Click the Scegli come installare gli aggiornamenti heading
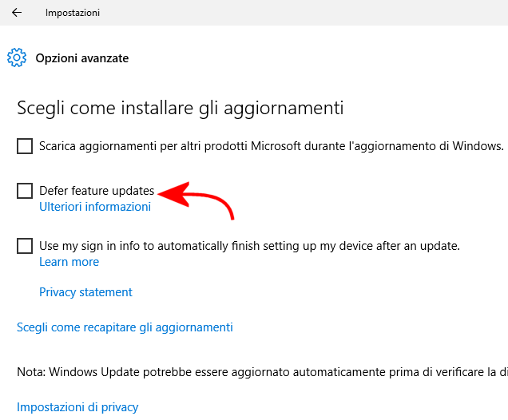The image size is (508, 420). (180, 108)
